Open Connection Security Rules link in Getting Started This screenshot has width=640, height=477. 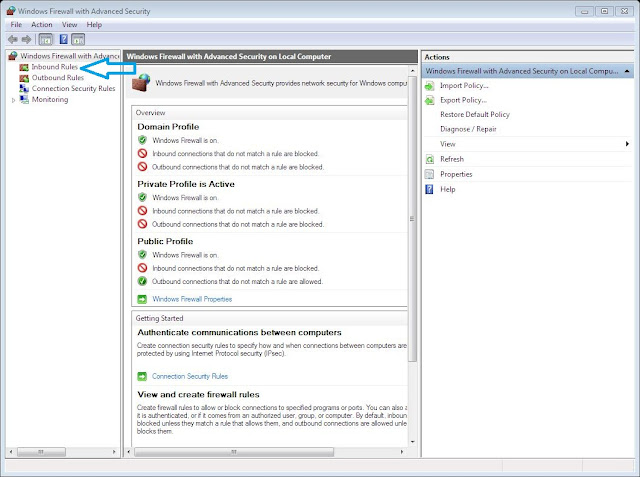click(x=190, y=376)
